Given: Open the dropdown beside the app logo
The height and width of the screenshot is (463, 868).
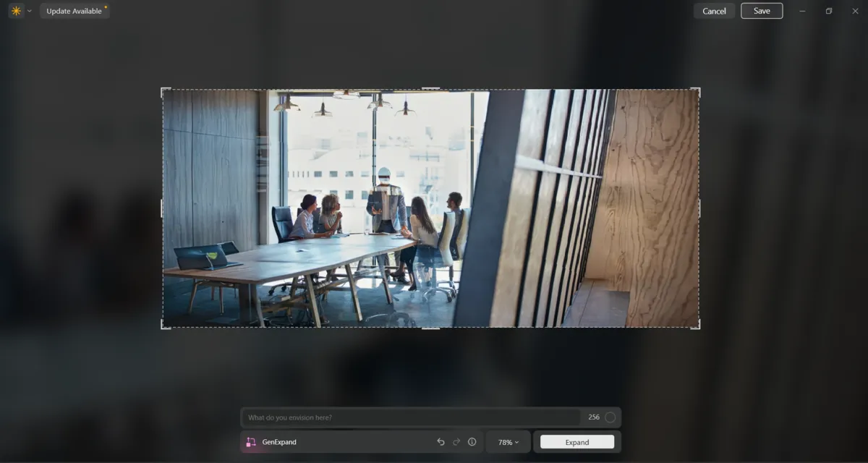Looking at the screenshot, I should coord(30,10).
